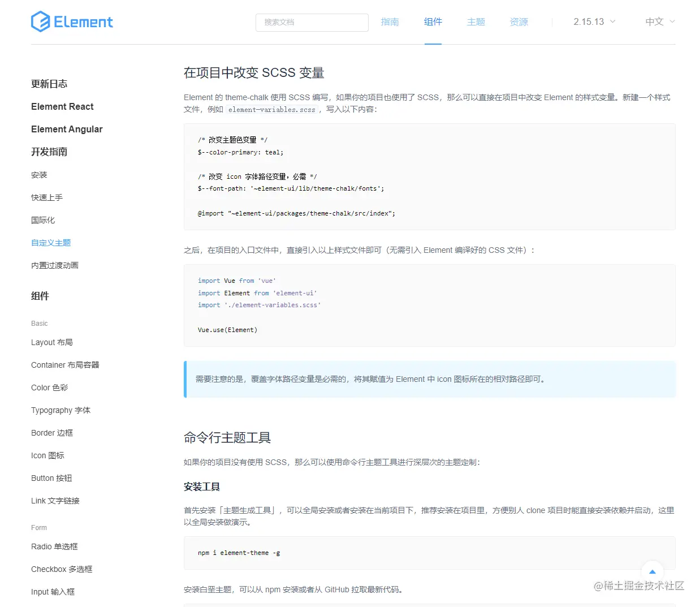Click the Basic group label
This screenshot has height=607, width=700.
[40, 324]
